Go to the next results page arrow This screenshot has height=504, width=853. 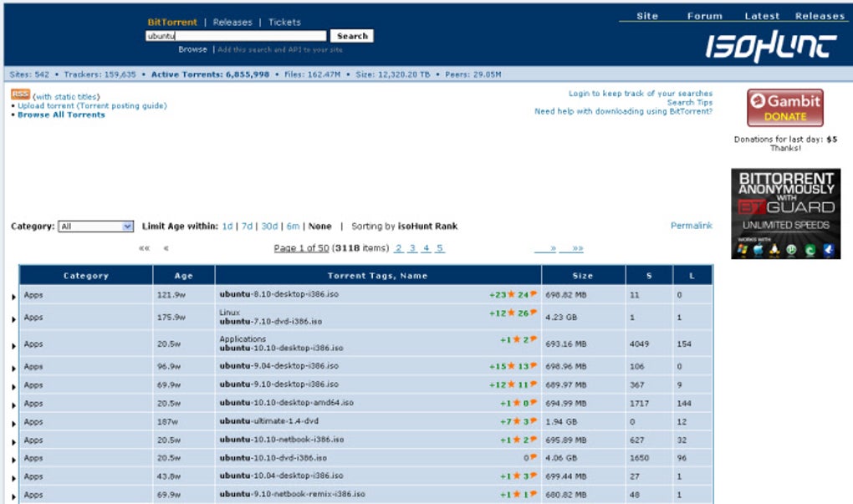554,248
